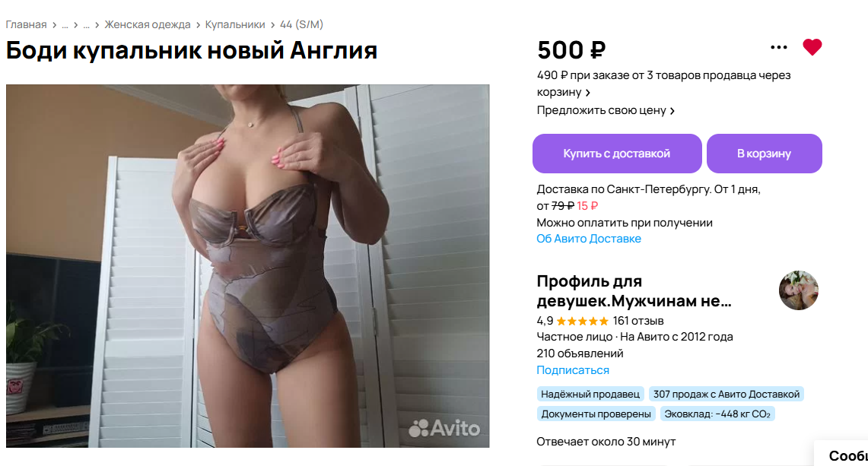Click the seller's round avatar picture
Image resolution: width=868 pixels, height=466 pixels.
(798, 290)
